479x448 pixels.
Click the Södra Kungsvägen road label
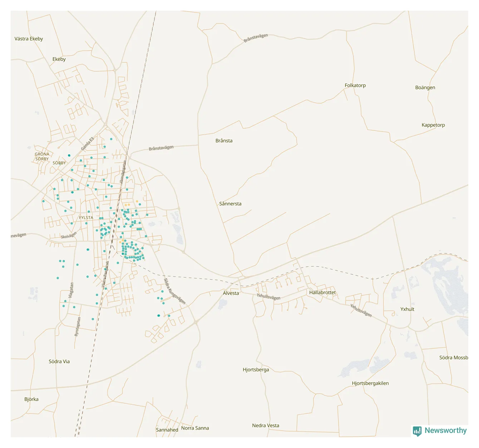click(174, 291)
